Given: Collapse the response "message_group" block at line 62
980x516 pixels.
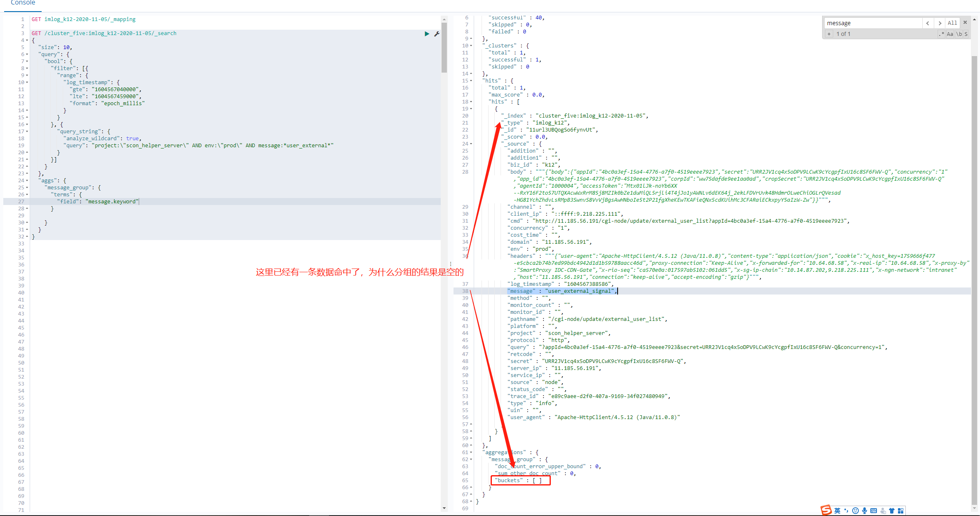Looking at the screenshot, I should 471,459.
